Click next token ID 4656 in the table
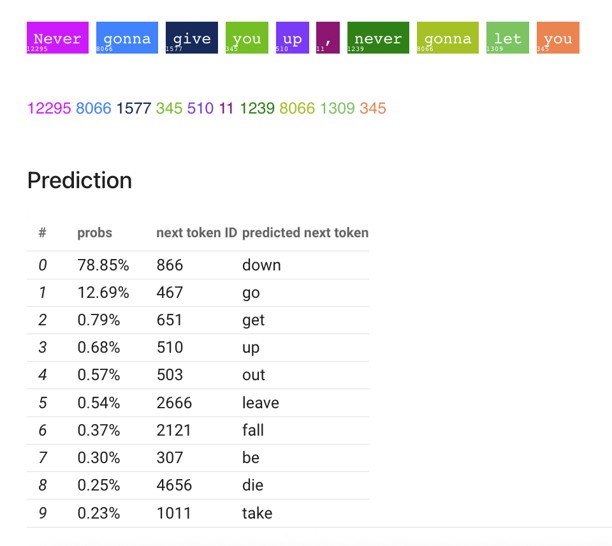612x546 pixels. click(174, 485)
